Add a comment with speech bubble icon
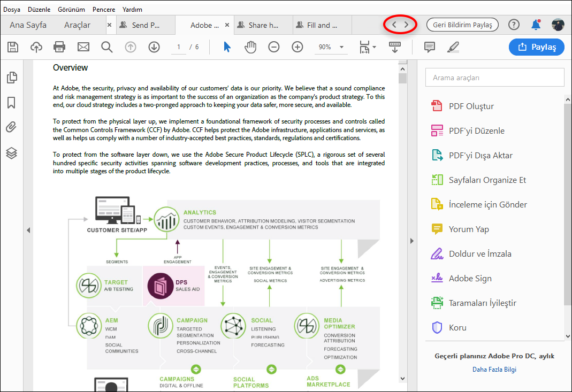 point(430,47)
